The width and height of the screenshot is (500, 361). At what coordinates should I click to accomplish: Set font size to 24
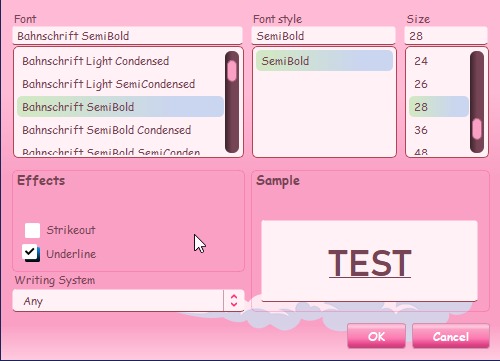[x=439, y=61]
